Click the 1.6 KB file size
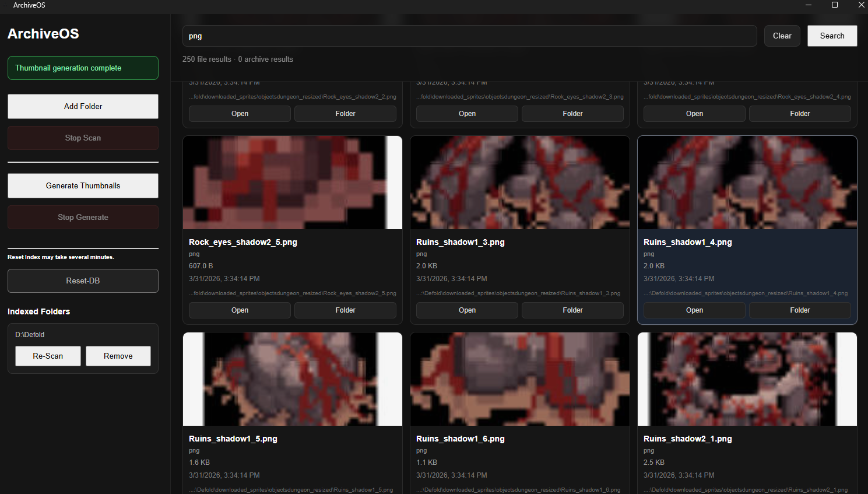The width and height of the screenshot is (868, 494). pos(199,463)
